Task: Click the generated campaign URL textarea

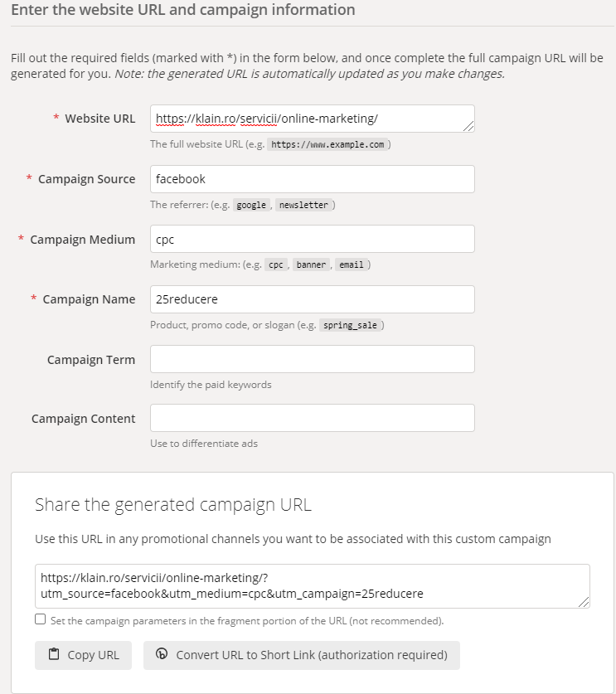Action: click(311, 586)
